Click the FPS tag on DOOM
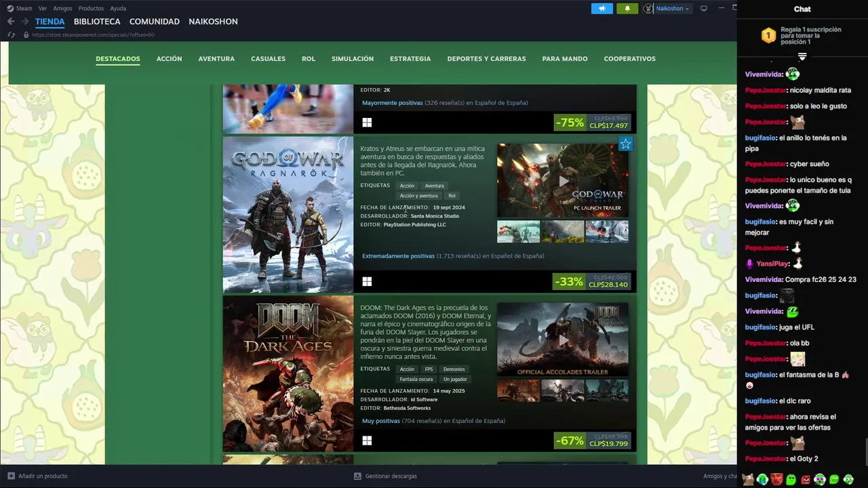Image resolution: width=868 pixels, height=488 pixels. [x=429, y=369]
